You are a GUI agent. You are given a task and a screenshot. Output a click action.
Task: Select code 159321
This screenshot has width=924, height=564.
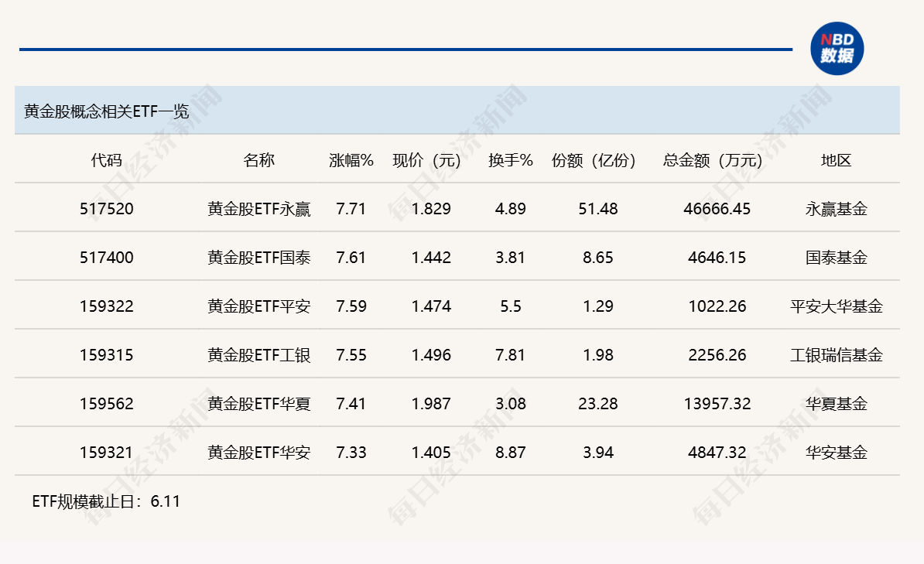(107, 453)
